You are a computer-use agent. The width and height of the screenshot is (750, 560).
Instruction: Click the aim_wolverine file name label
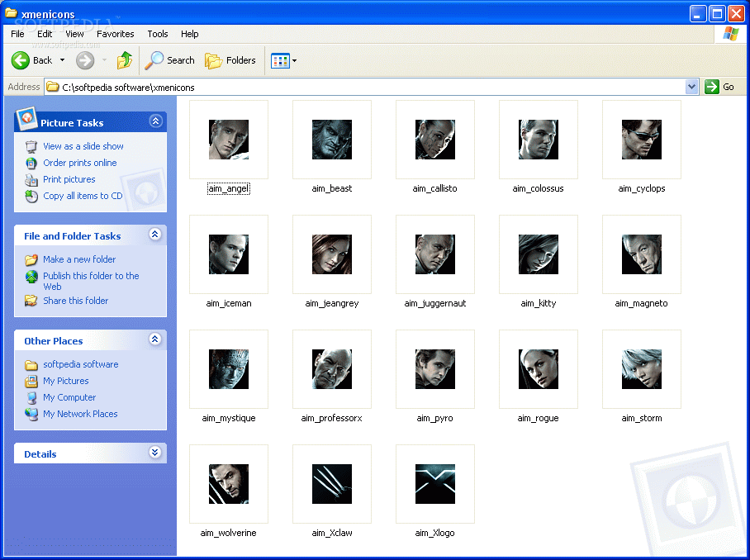coord(228,533)
